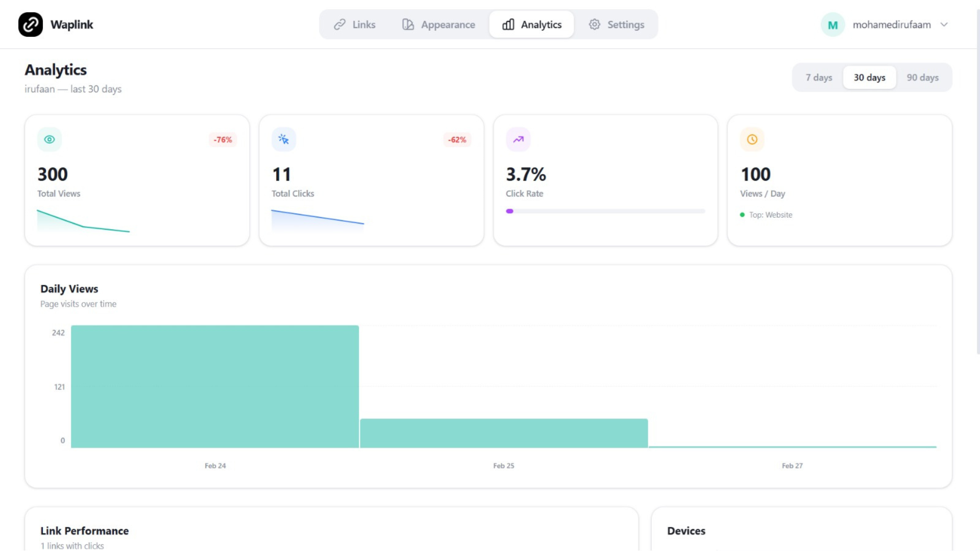Click the Waplink brand name text
The image size is (980, 551).
tap(72, 24)
